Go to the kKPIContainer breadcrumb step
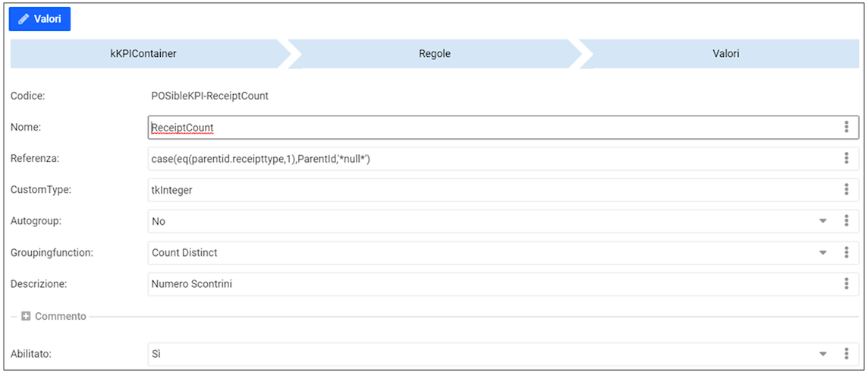Image resolution: width=868 pixels, height=373 pixels. pos(144,54)
